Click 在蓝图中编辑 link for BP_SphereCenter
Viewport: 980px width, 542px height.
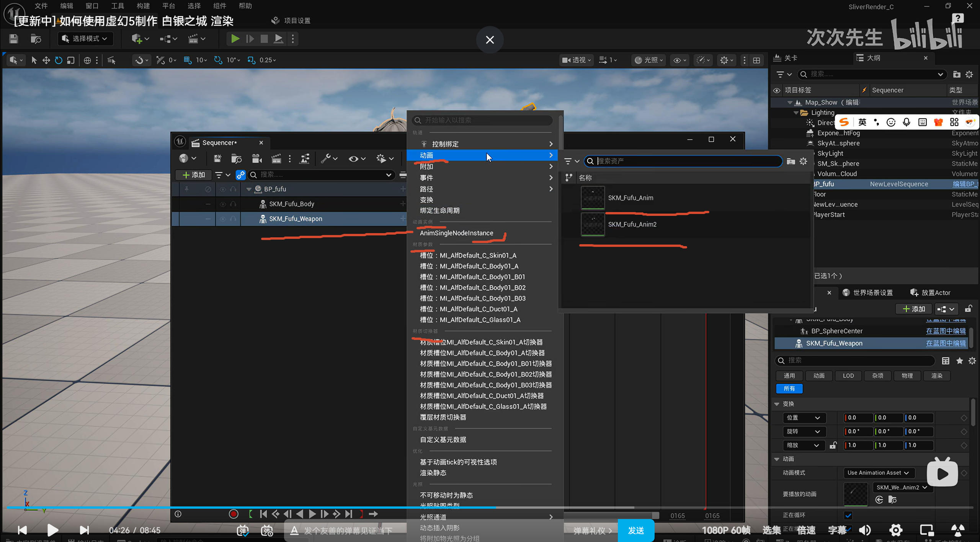pyautogui.click(x=946, y=331)
